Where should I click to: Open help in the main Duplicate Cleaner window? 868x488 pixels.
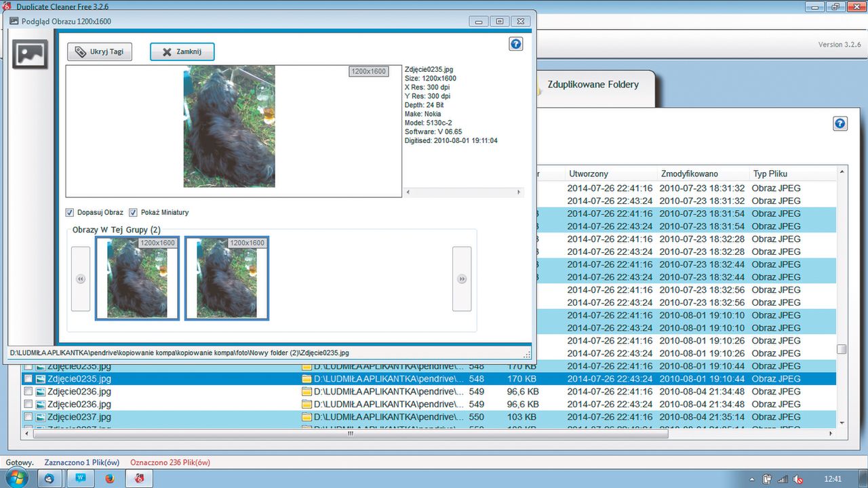[x=840, y=124]
